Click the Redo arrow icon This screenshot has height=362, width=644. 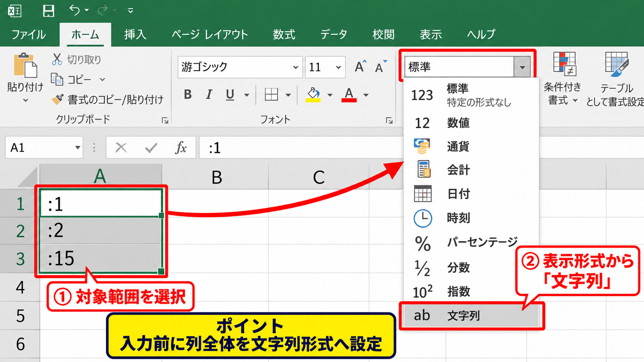[102, 10]
